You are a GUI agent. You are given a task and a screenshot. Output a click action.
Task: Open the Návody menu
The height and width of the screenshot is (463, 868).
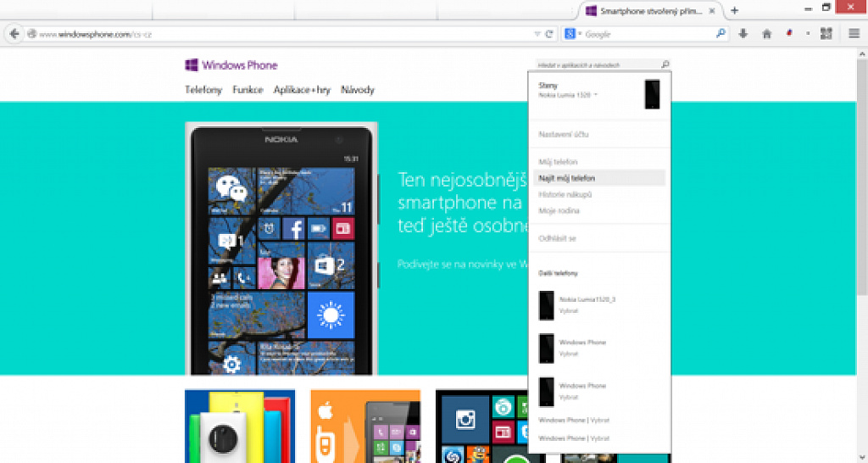pos(358,90)
